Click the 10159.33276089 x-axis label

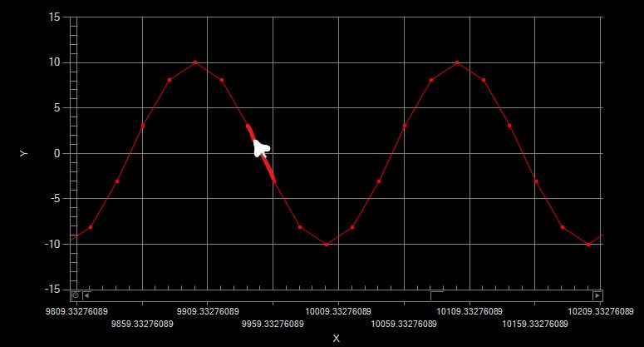click(x=535, y=324)
